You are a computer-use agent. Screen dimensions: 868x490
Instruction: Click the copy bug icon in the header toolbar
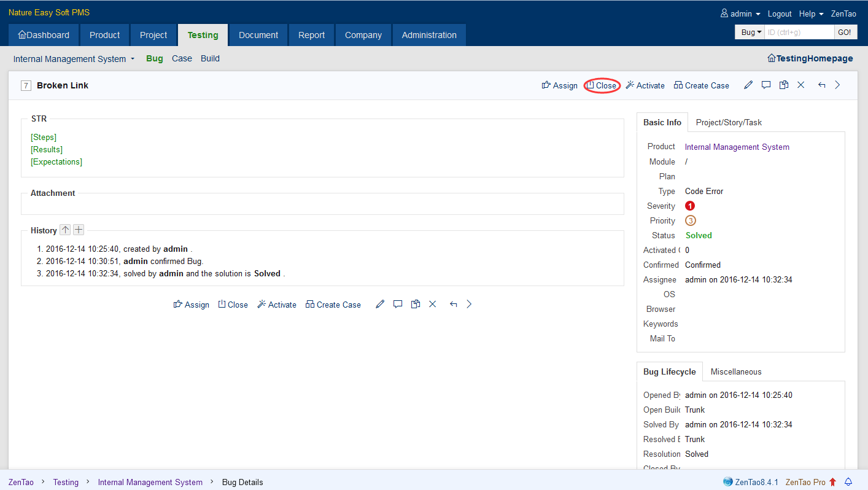[783, 85]
